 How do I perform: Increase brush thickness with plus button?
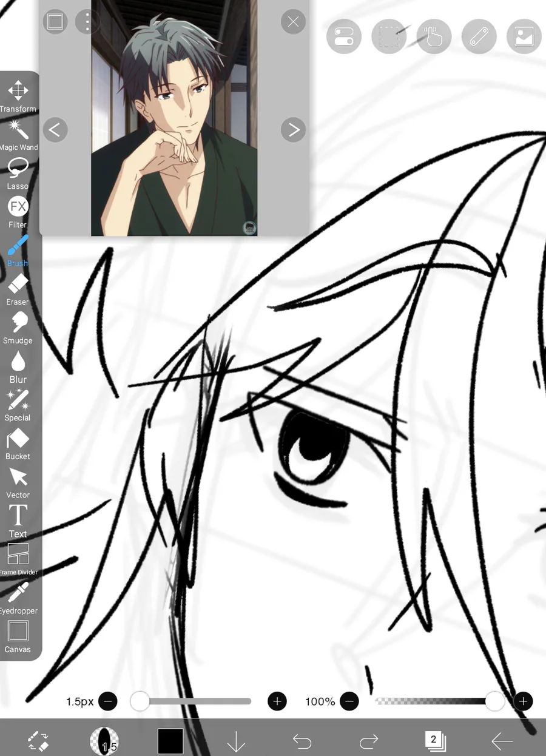(x=277, y=701)
